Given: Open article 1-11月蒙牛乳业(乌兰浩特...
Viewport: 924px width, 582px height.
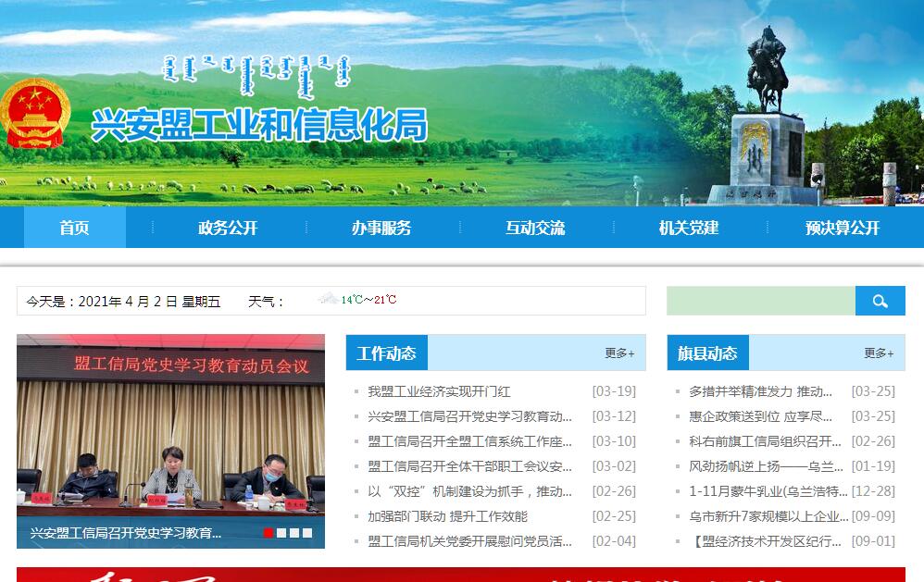Looking at the screenshot, I should click(x=768, y=491).
